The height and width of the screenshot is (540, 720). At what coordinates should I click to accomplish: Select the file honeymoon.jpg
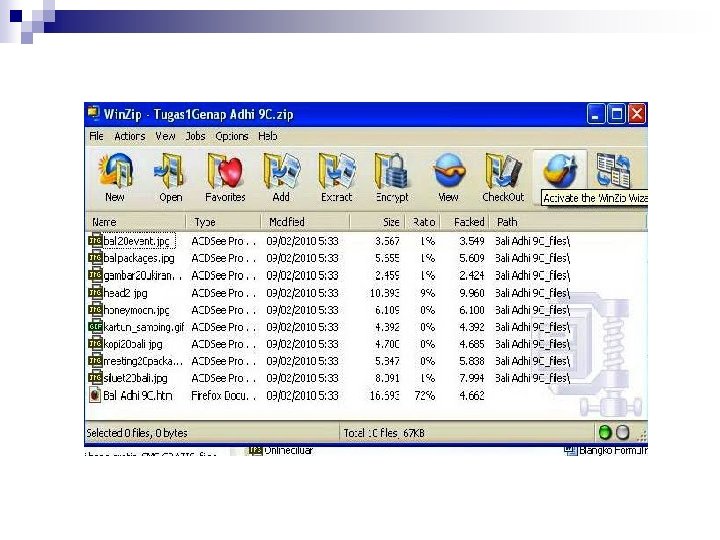click(x=136, y=310)
